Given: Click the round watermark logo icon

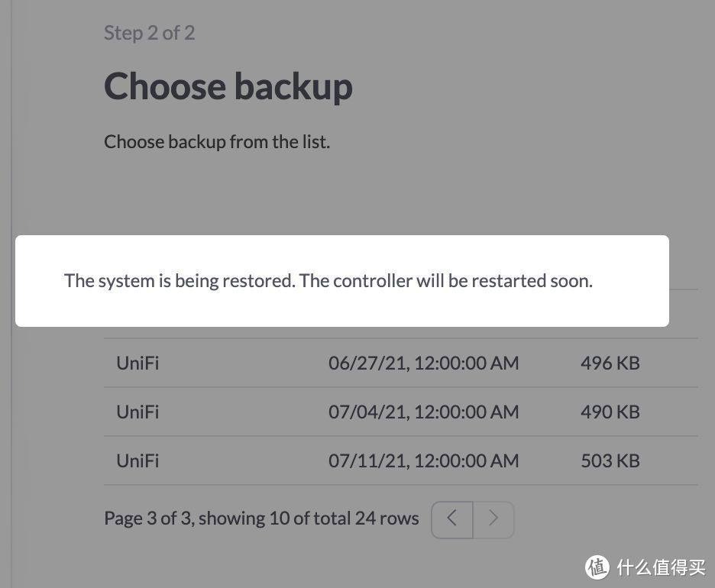Looking at the screenshot, I should [598, 567].
